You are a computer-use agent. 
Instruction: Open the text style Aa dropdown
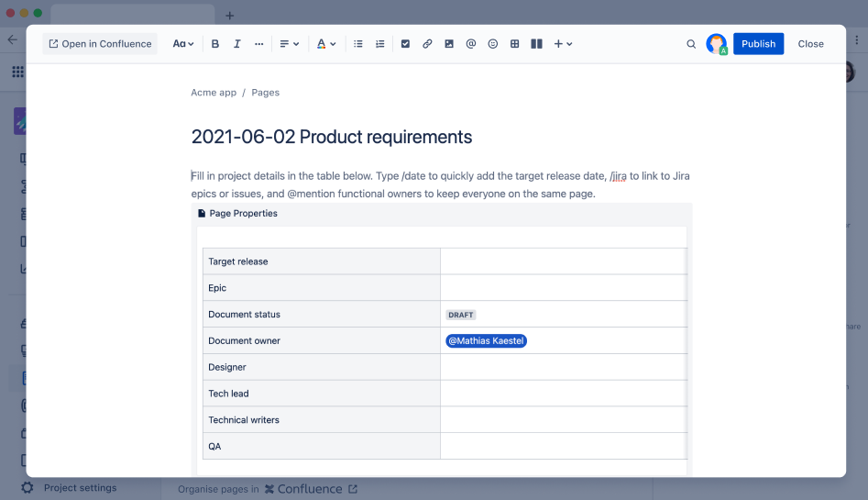pos(183,44)
